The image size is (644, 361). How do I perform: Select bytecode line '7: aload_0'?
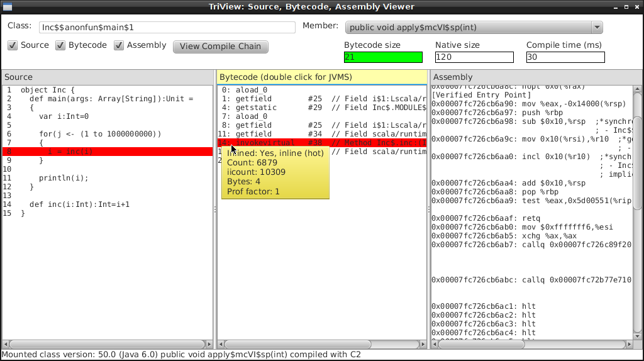(322, 116)
